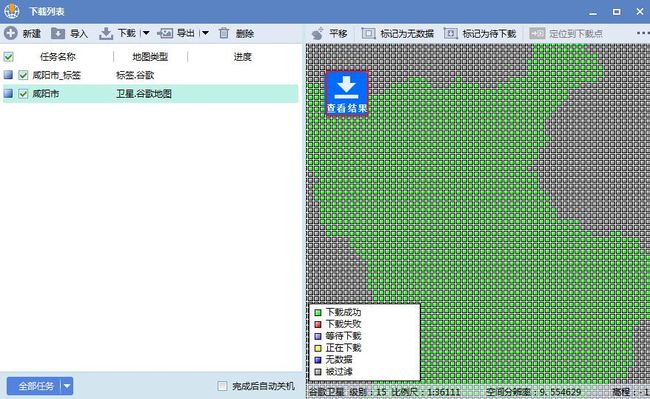The height and width of the screenshot is (399, 650).
Task: Click the 咸阳市 task name
Action: coord(46,94)
